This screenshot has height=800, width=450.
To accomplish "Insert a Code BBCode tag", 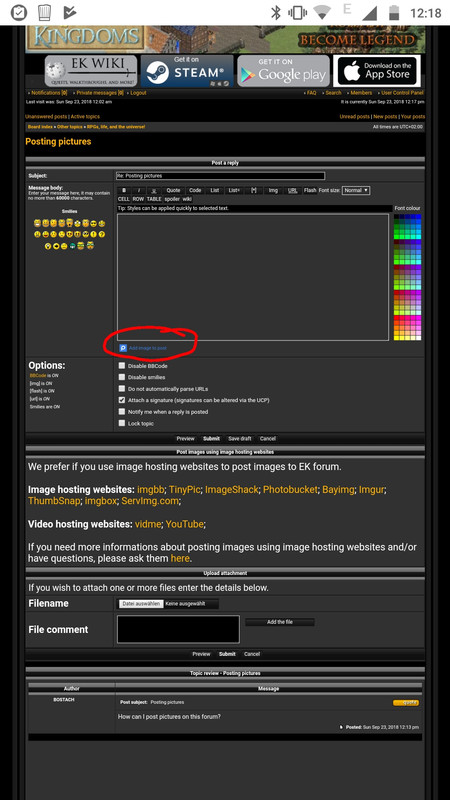I will click(195, 190).
